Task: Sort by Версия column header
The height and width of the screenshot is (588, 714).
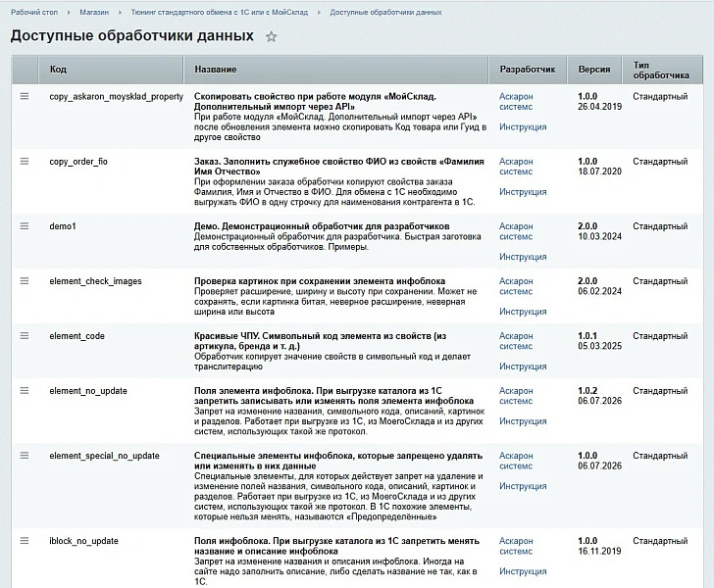Action: pos(594,70)
